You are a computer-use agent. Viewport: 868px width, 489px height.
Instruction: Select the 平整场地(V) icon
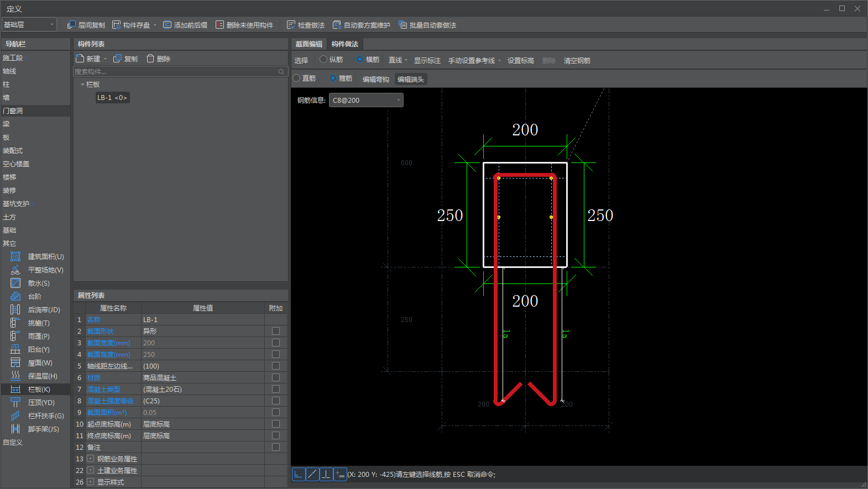[x=15, y=270]
